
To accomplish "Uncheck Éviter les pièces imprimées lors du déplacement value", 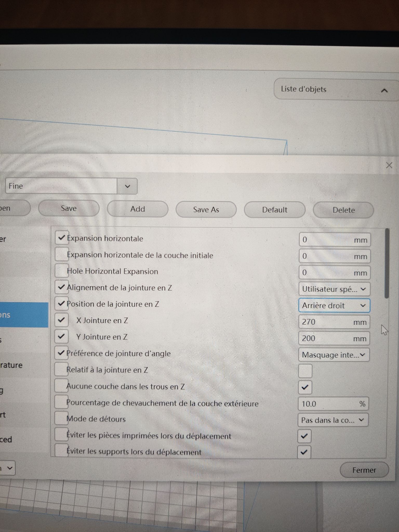I will click(x=304, y=436).
